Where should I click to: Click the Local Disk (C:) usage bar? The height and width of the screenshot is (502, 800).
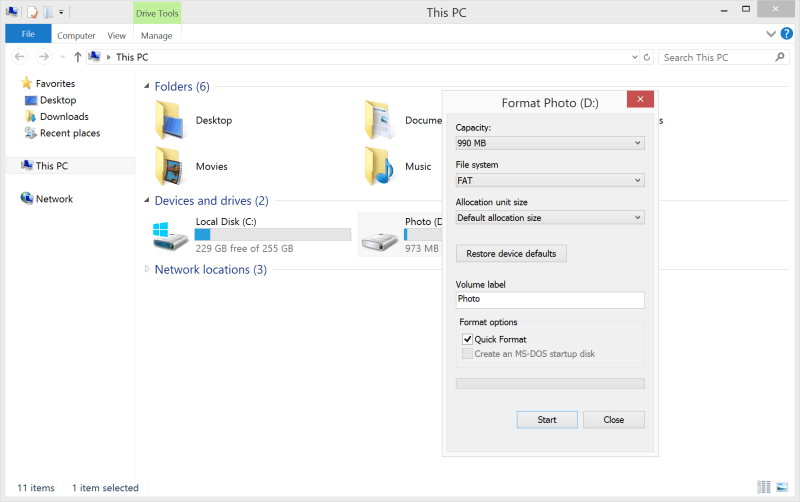pos(272,234)
